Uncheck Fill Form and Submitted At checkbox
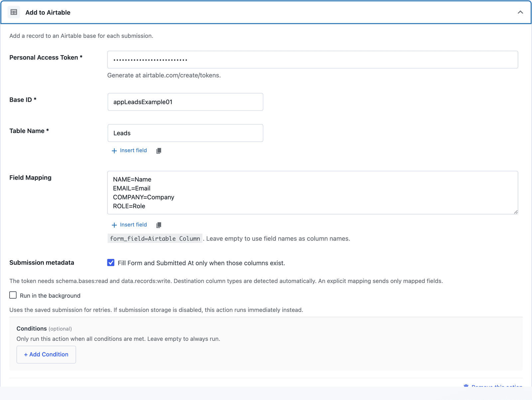The height and width of the screenshot is (400, 532). pyautogui.click(x=111, y=263)
